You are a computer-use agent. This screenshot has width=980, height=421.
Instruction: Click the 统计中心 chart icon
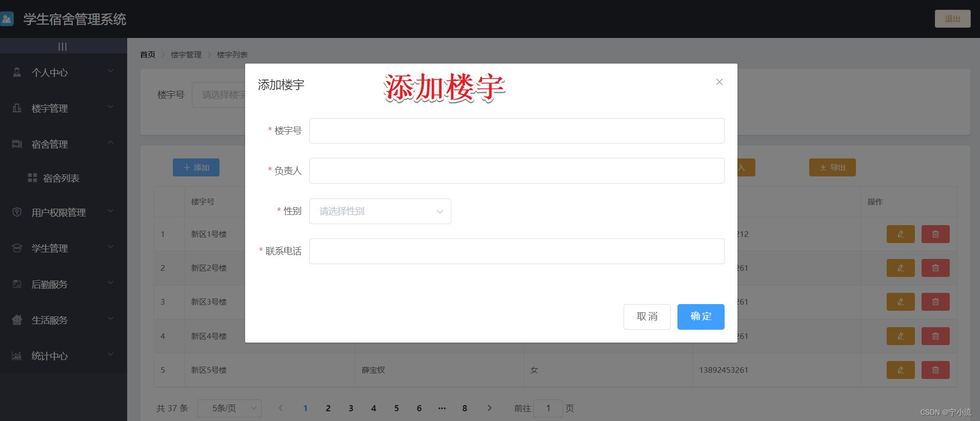(17, 356)
